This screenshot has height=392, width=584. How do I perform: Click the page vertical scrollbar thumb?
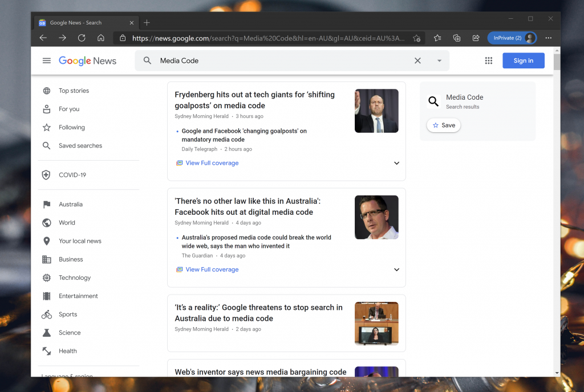557,62
